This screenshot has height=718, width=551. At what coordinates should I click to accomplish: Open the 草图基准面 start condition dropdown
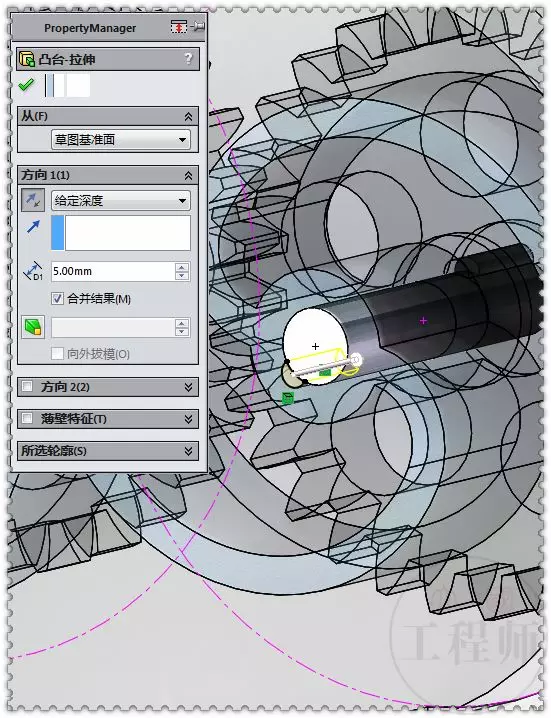pos(121,139)
